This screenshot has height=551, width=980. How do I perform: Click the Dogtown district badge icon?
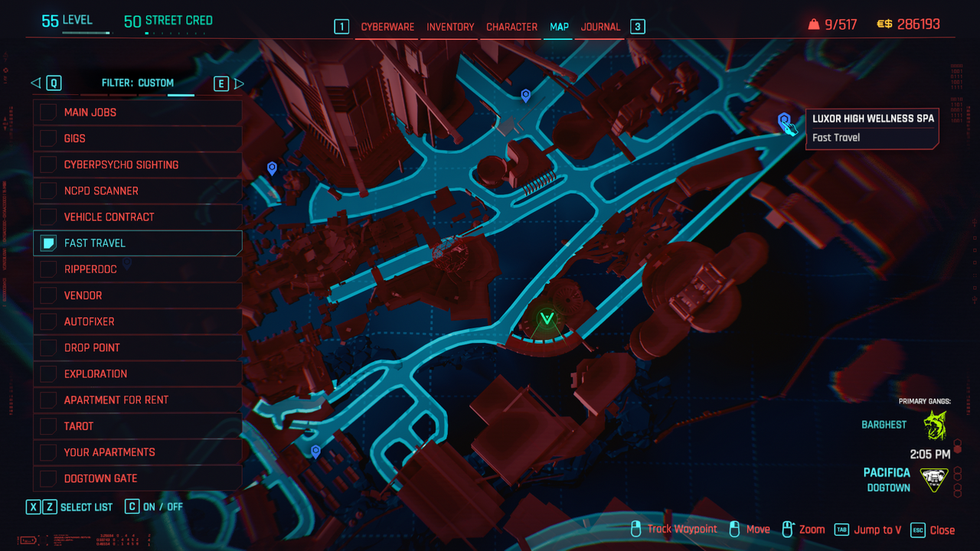click(x=933, y=479)
